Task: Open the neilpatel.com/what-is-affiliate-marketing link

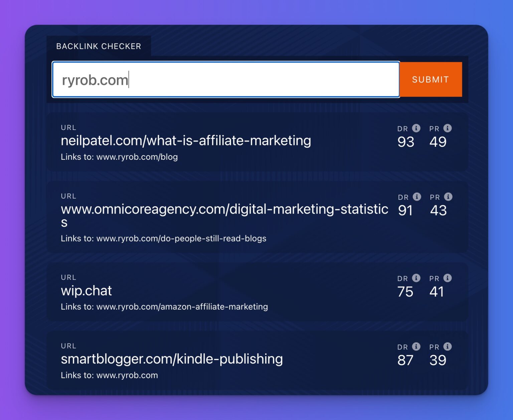Action: click(x=186, y=140)
